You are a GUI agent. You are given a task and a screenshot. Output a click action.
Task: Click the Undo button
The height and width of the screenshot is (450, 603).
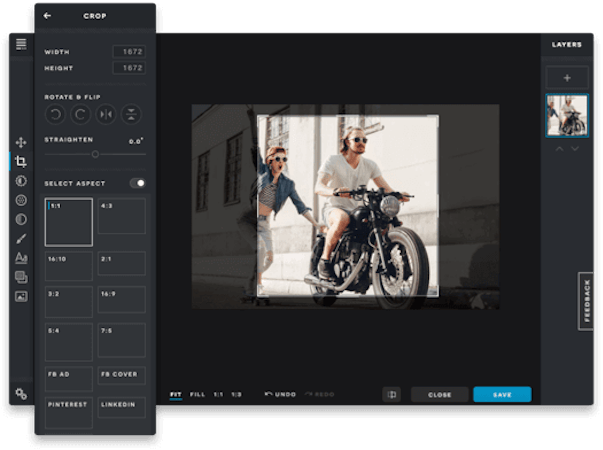(280, 394)
